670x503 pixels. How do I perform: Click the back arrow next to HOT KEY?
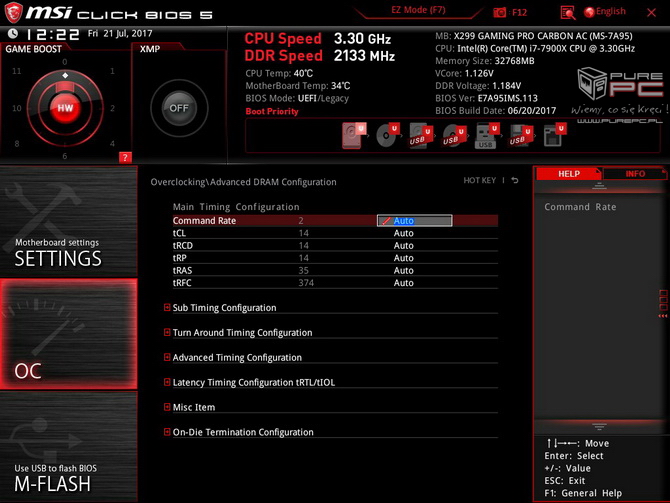(x=515, y=180)
